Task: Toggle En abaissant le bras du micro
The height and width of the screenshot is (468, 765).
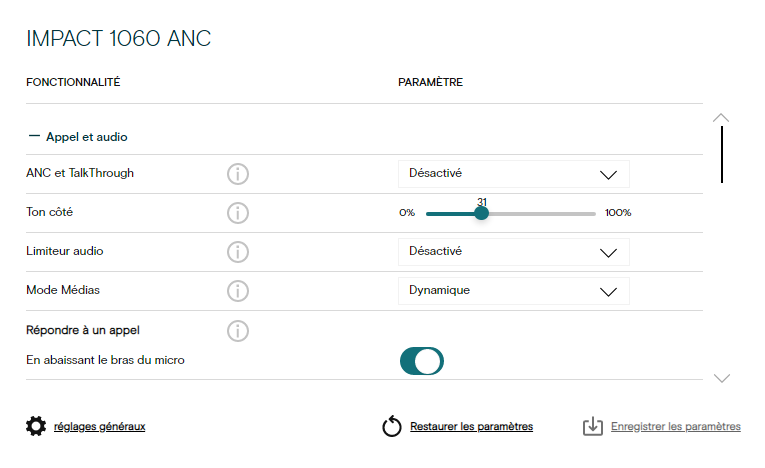Action: pyautogui.click(x=421, y=361)
